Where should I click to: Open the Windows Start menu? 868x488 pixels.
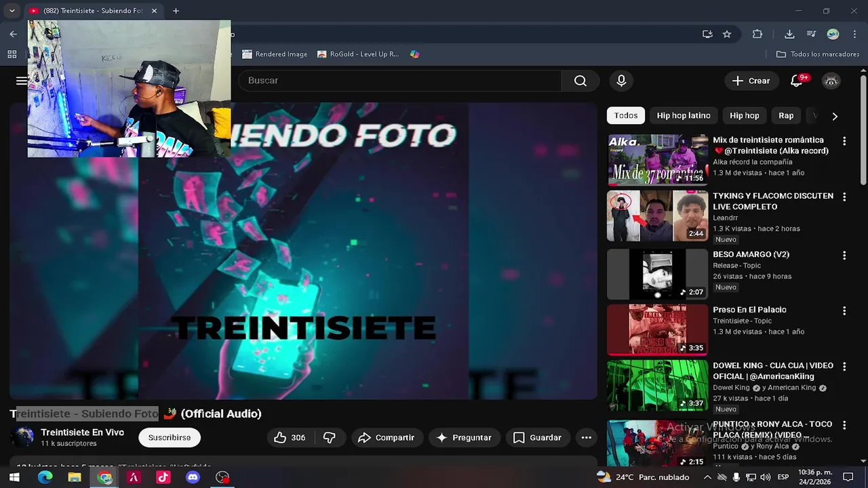(14, 477)
